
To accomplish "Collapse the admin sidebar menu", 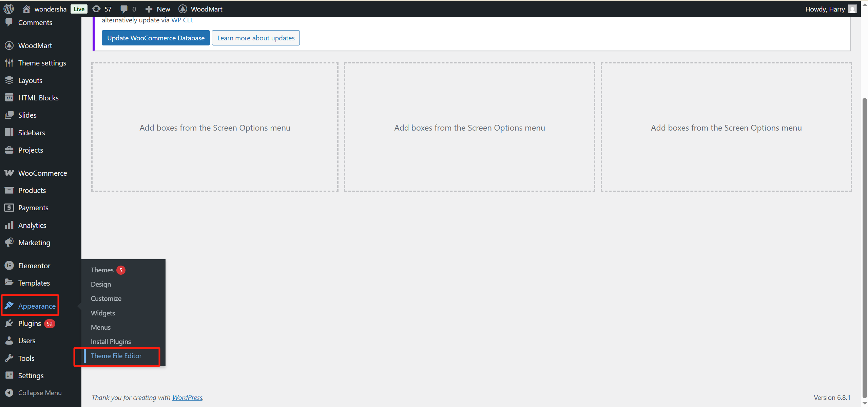I will 40,392.
